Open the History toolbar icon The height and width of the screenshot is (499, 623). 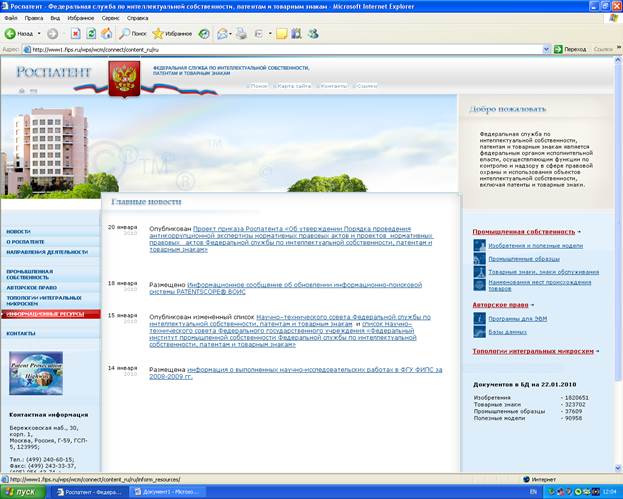(x=204, y=34)
